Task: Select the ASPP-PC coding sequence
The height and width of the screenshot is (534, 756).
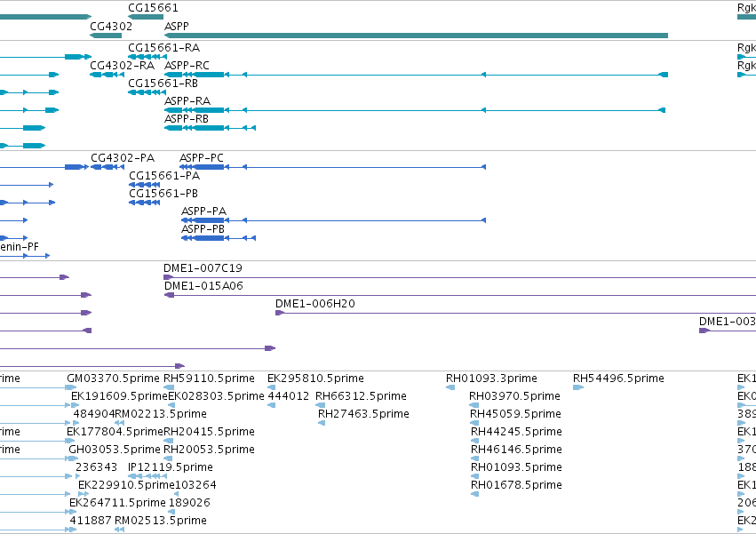Action: pyautogui.click(x=332, y=167)
